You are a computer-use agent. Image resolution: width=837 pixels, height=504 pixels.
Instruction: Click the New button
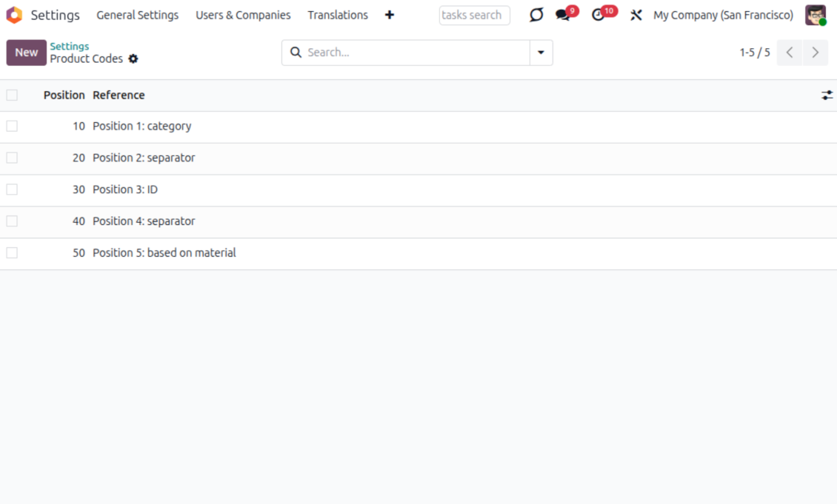point(26,53)
